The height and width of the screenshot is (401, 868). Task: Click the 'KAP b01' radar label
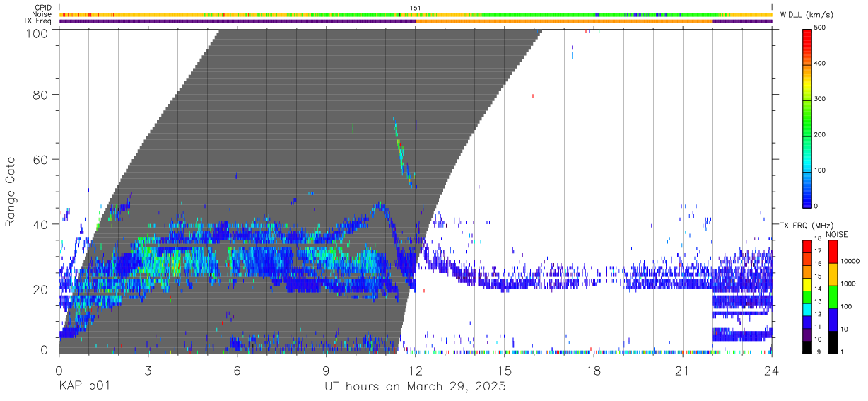(83, 388)
